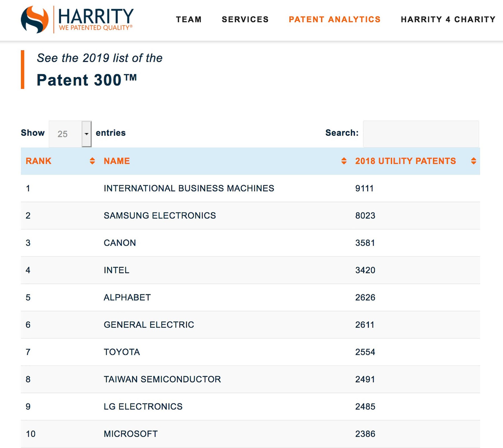Click the Microsoft row entry

tap(131, 434)
